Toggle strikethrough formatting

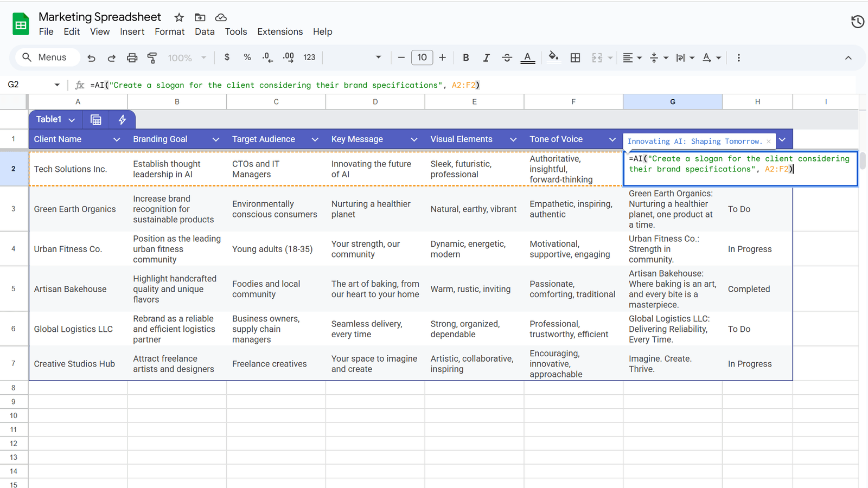[507, 57]
